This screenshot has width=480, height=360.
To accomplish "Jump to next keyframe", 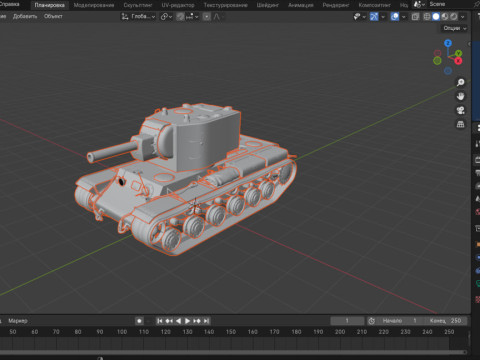I will click(x=197, y=321).
